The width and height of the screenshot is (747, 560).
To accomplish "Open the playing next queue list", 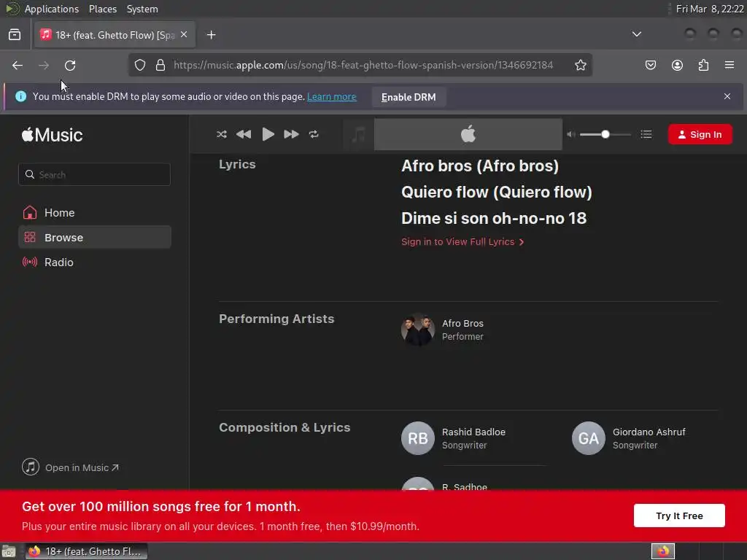I will pos(646,134).
